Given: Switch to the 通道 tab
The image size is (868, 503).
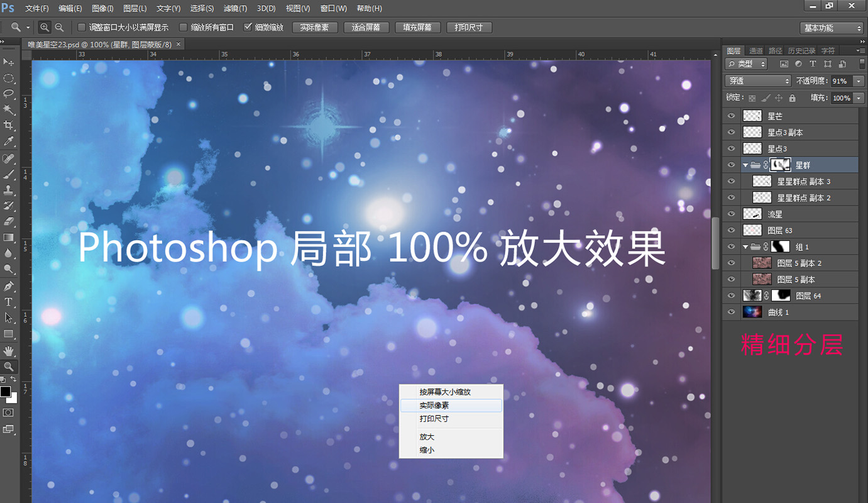Looking at the screenshot, I should coord(756,50).
